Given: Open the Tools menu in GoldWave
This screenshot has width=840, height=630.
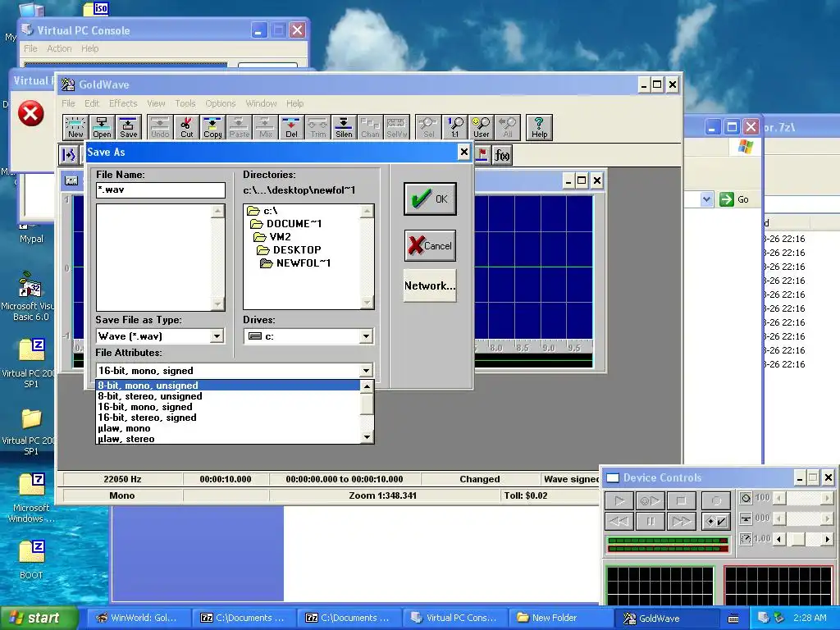Looking at the screenshot, I should (x=185, y=103).
